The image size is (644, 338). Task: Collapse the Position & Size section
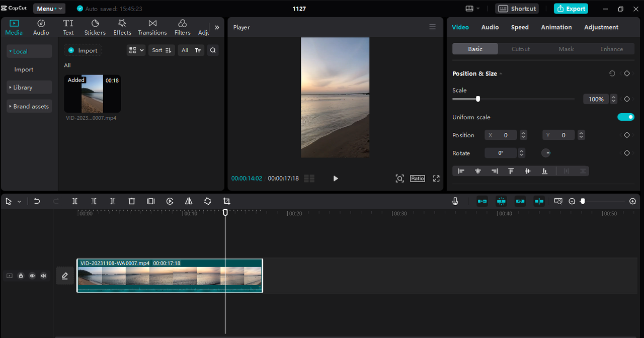(501, 74)
